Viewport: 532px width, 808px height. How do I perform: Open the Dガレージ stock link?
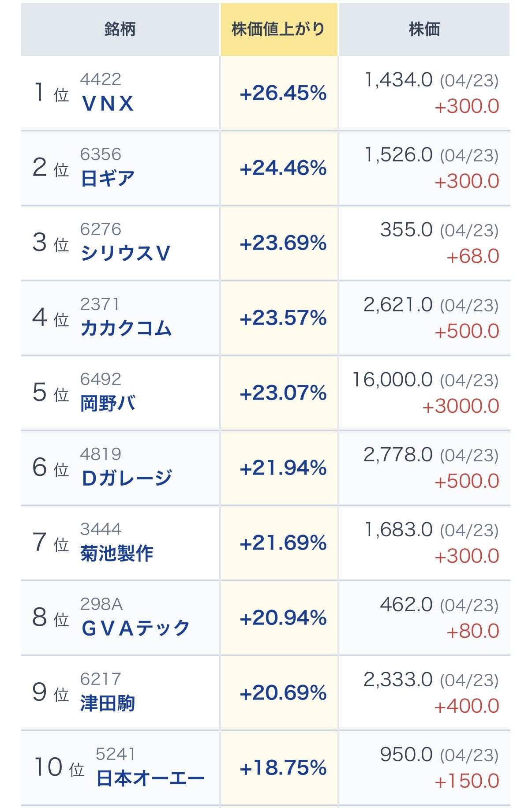click(x=127, y=479)
